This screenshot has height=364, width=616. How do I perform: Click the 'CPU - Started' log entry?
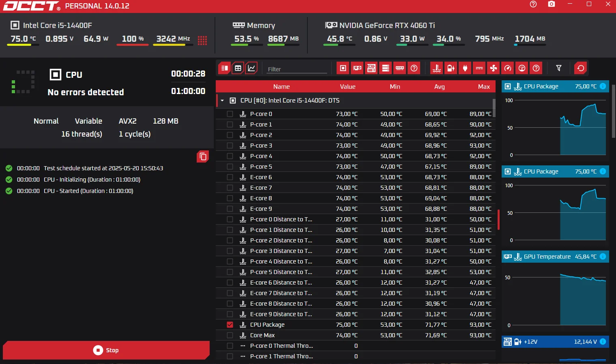click(88, 191)
